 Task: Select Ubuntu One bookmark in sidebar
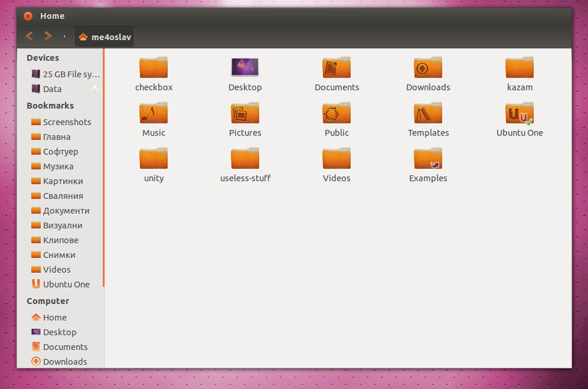click(x=66, y=285)
